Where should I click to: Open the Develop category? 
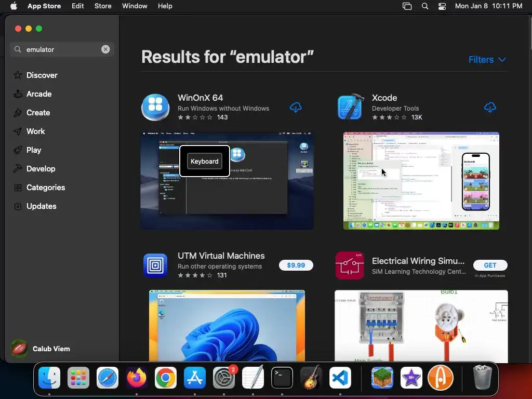coord(34,169)
